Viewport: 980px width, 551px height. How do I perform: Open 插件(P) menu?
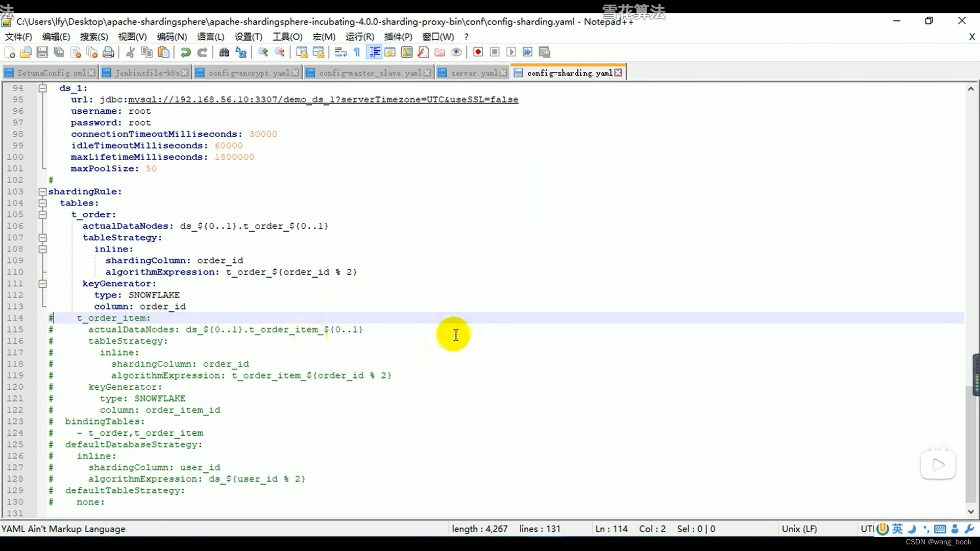(398, 37)
